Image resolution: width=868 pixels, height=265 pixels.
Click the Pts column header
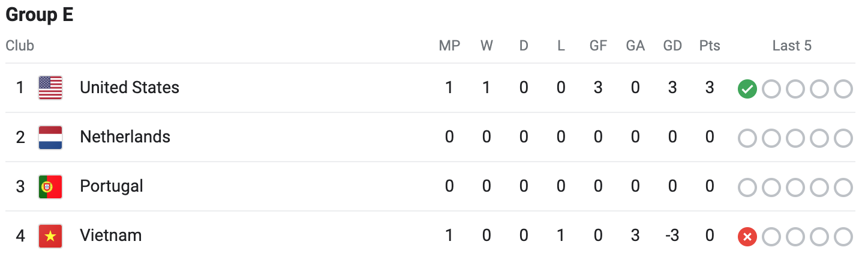[x=710, y=46]
